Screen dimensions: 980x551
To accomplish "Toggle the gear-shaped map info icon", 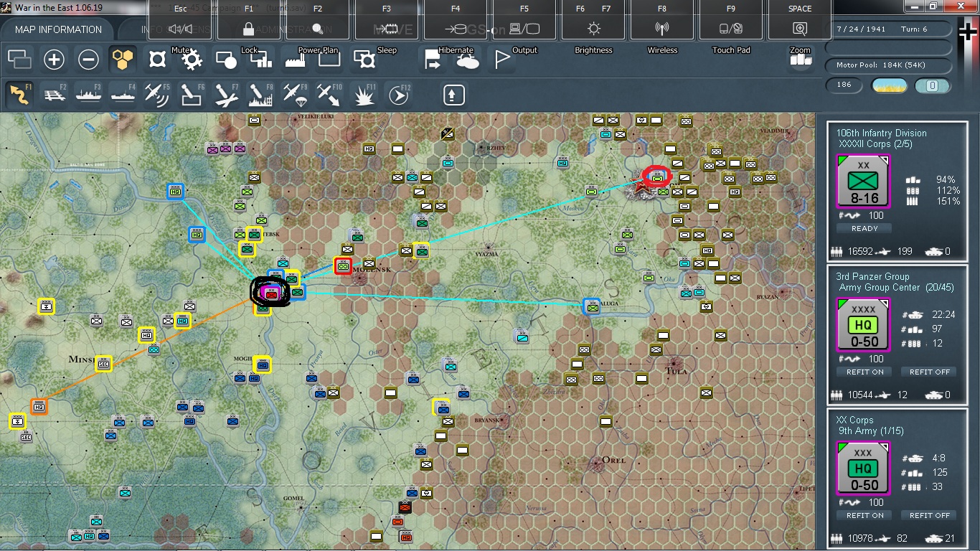I will coord(192,60).
